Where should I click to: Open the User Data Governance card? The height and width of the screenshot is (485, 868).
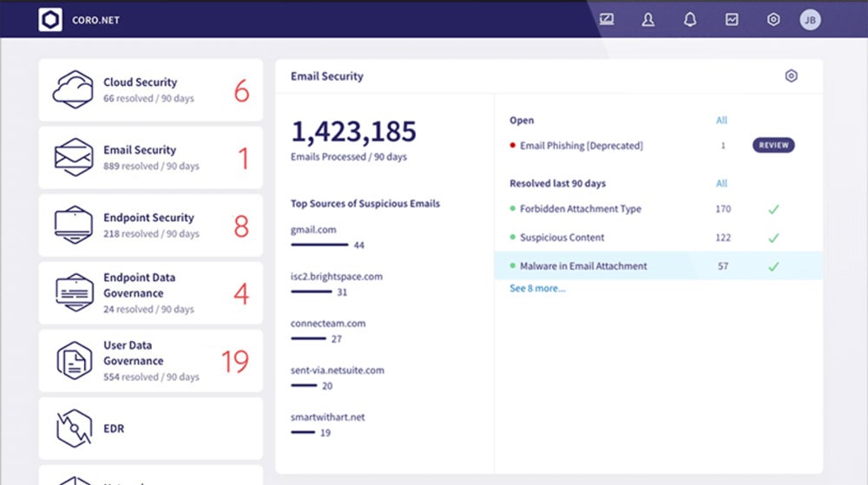coord(150,361)
